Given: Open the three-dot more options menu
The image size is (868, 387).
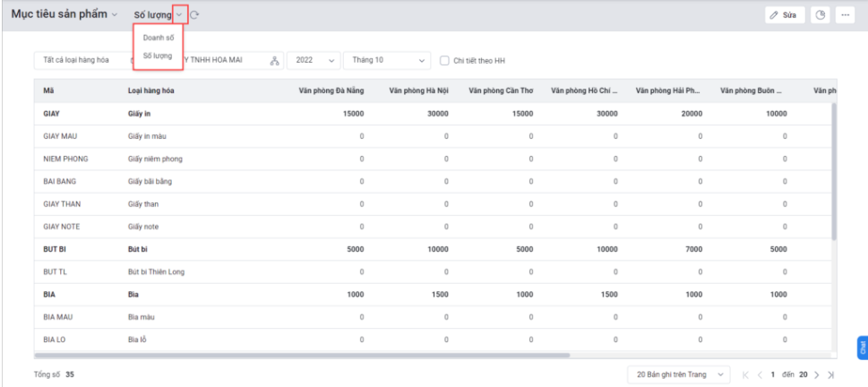Looking at the screenshot, I should point(845,15).
